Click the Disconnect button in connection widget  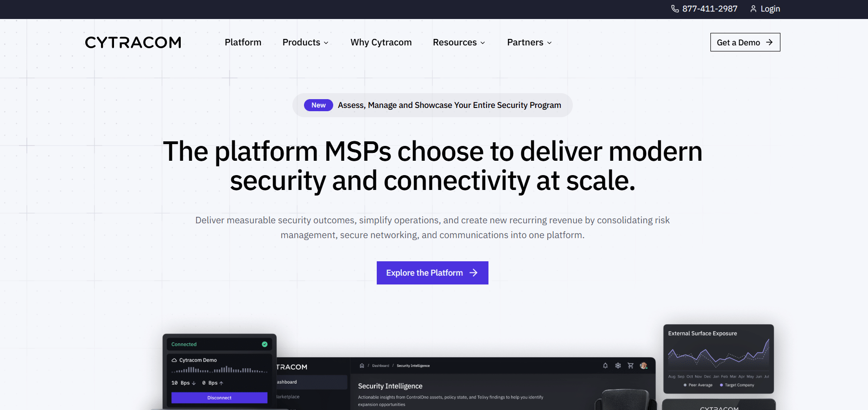(219, 397)
